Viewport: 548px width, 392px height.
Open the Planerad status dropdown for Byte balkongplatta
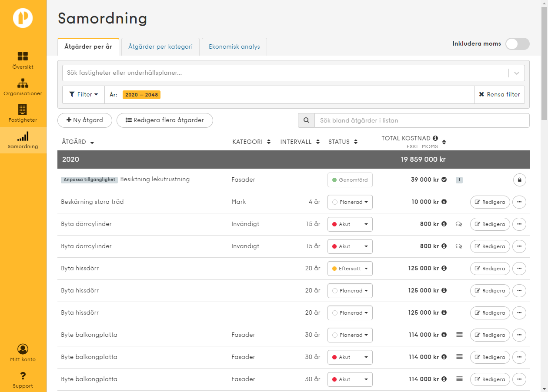[x=350, y=335]
